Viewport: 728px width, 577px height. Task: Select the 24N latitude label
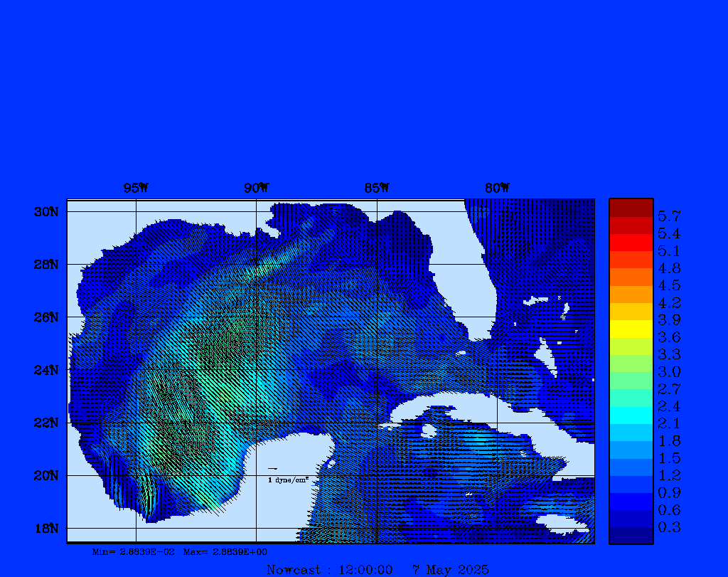tap(45, 370)
